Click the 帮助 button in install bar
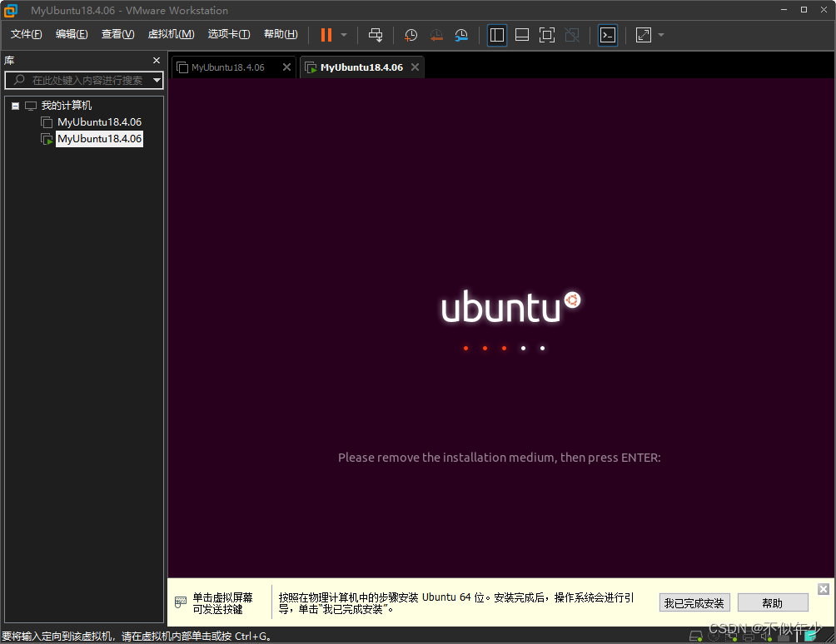Viewport: 836px width, 644px height. (773, 603)
